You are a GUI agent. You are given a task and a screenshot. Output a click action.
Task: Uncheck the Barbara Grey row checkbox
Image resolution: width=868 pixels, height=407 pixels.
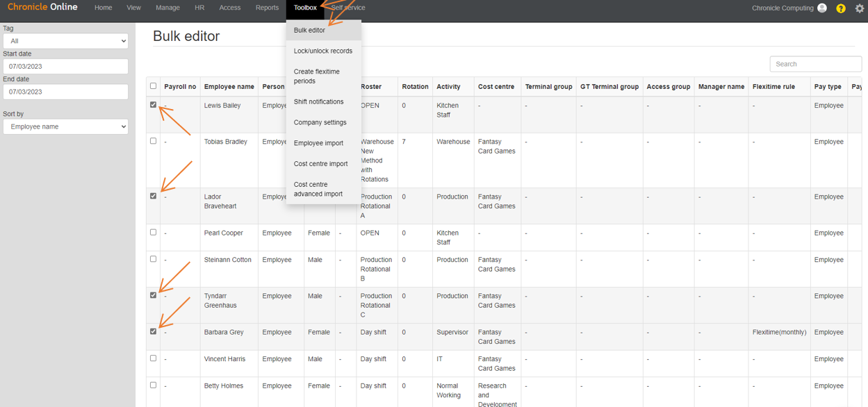(x=154, y=331)
